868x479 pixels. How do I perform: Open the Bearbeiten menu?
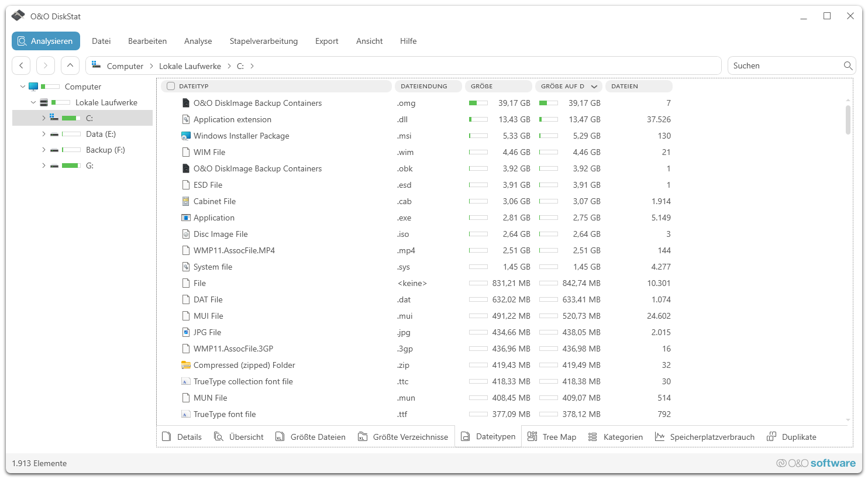point(147,41)
